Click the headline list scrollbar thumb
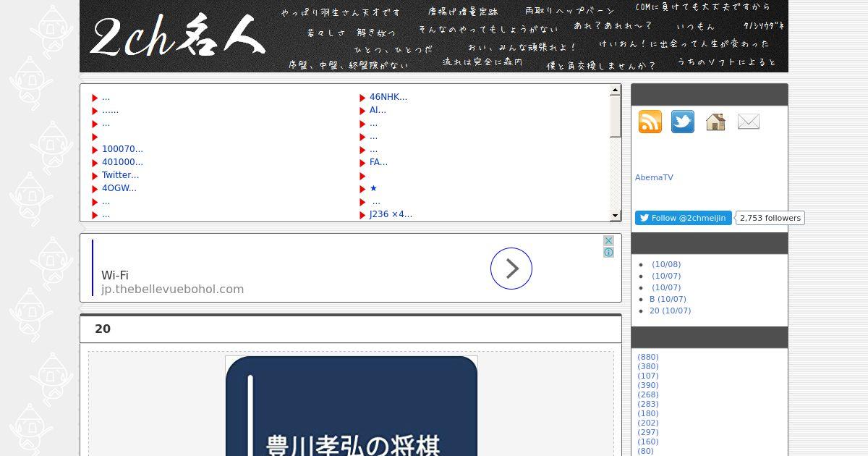The image size is (868, 456). click(x=616, y=117)
